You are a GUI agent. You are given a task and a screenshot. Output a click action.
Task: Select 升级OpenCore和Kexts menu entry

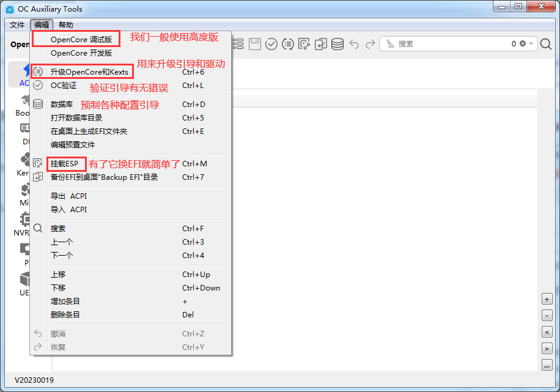[x=89, y=72]
